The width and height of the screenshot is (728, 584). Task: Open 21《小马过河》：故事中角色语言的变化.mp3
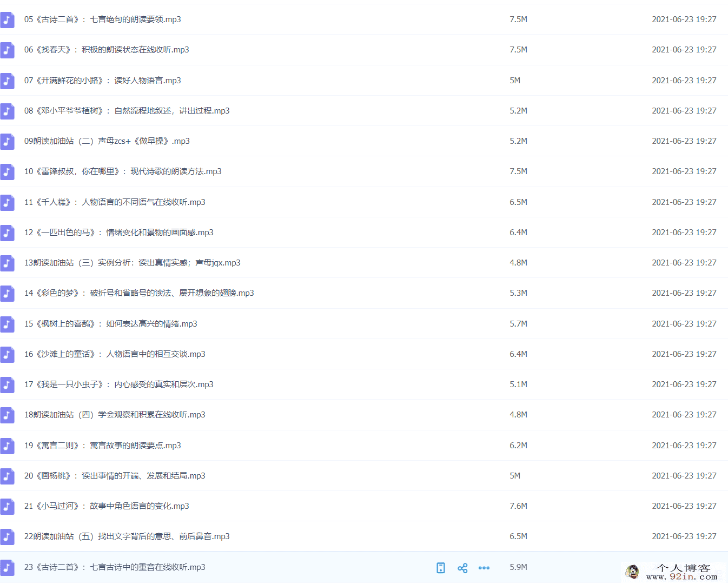(x=107, y=506)
